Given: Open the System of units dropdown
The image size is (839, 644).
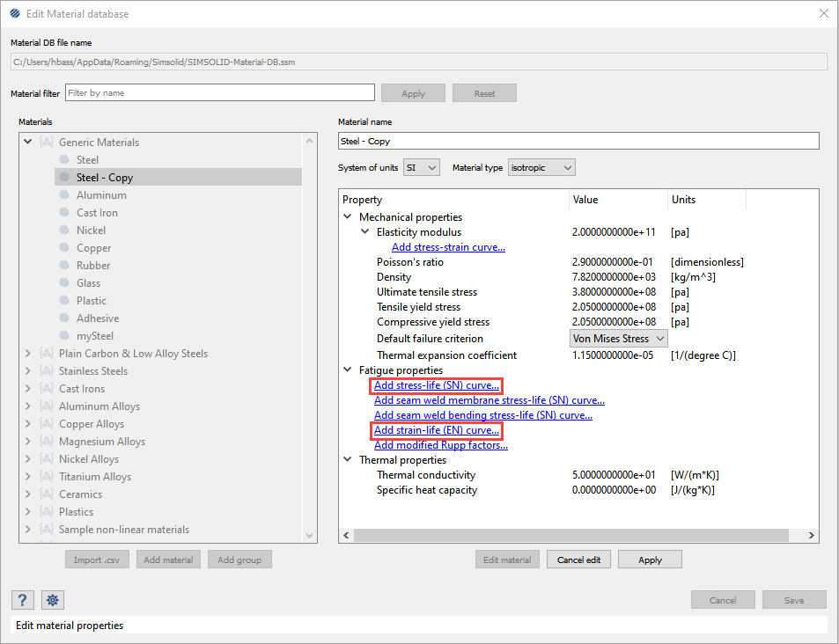Looking at the screenshot, I should point(421,167).
